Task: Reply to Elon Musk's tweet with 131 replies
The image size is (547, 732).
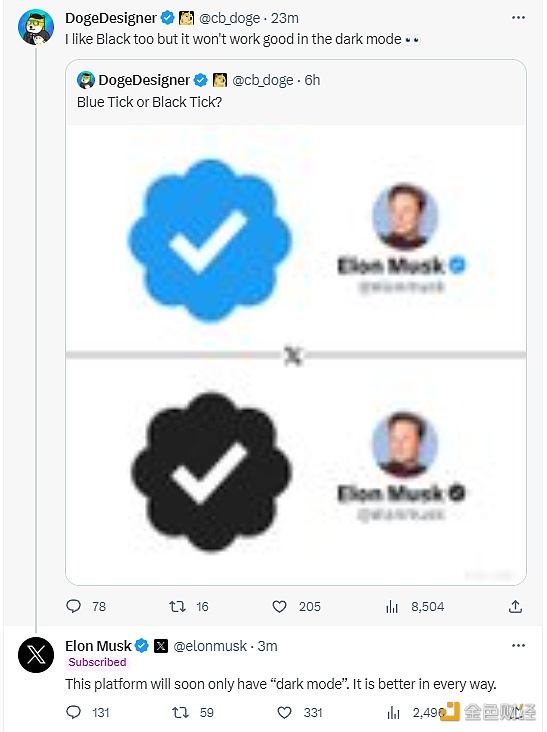Action: pos(74,712)
